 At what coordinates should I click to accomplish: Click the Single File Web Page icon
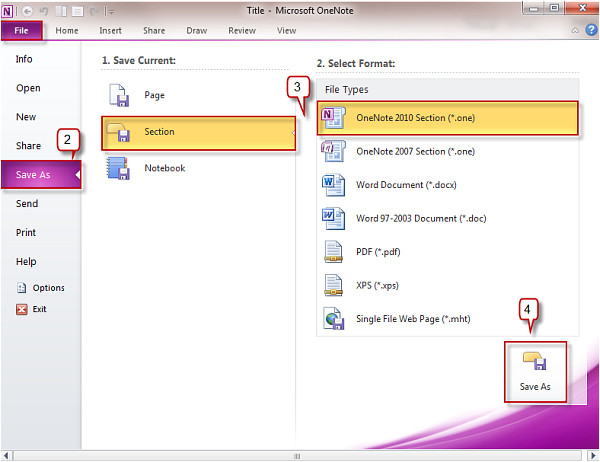[333, 318]
